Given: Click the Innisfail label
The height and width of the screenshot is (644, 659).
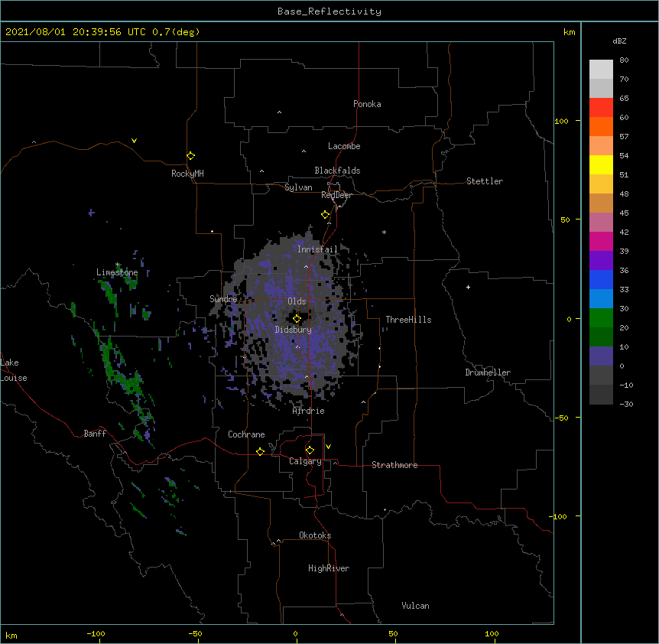Looking at the screenshot, I should coord(317,249).
